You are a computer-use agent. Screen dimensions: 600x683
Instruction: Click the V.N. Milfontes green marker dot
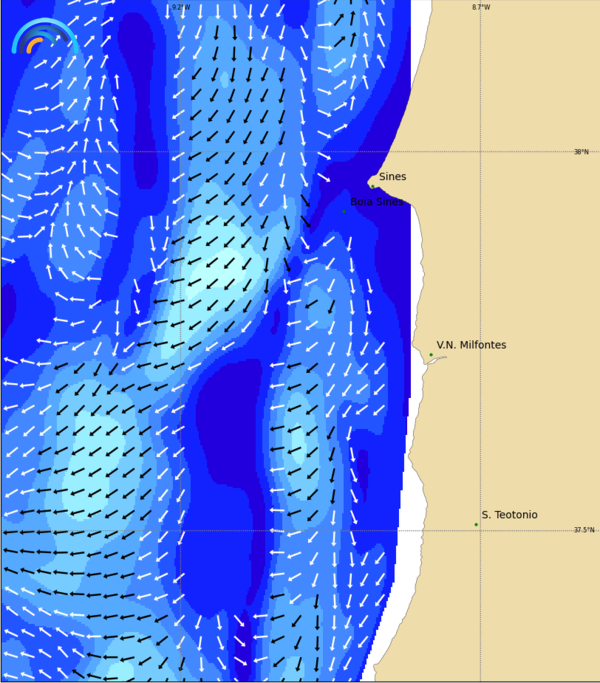(x=431, y=355)
